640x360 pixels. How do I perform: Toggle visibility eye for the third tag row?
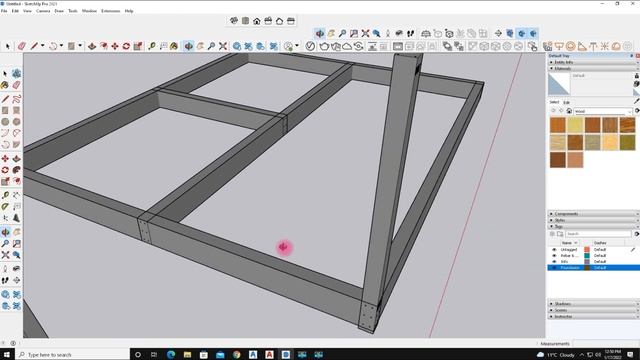(x=554, y=262)
